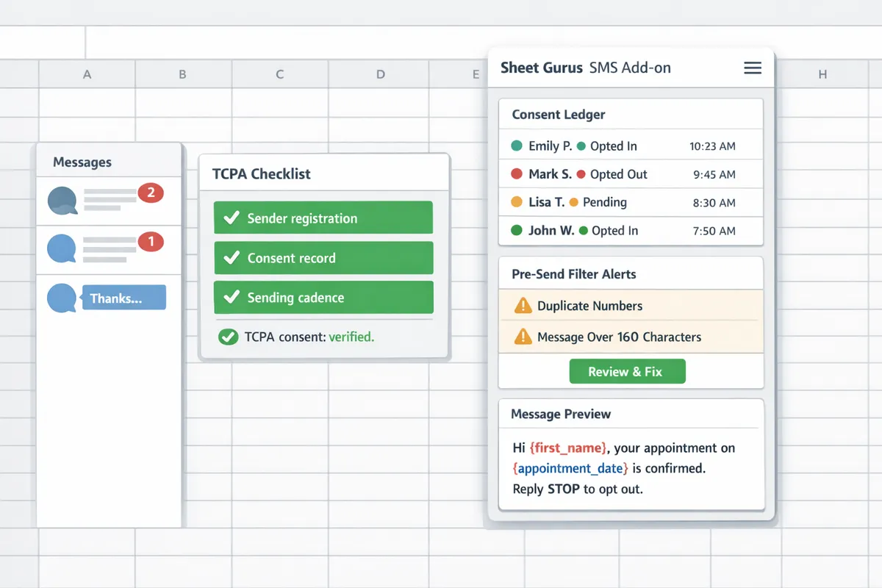Click the Message Over 160 Characters warning icon
Screen dimensions: 882x588
pyautogui.click(x=523, y=337)
